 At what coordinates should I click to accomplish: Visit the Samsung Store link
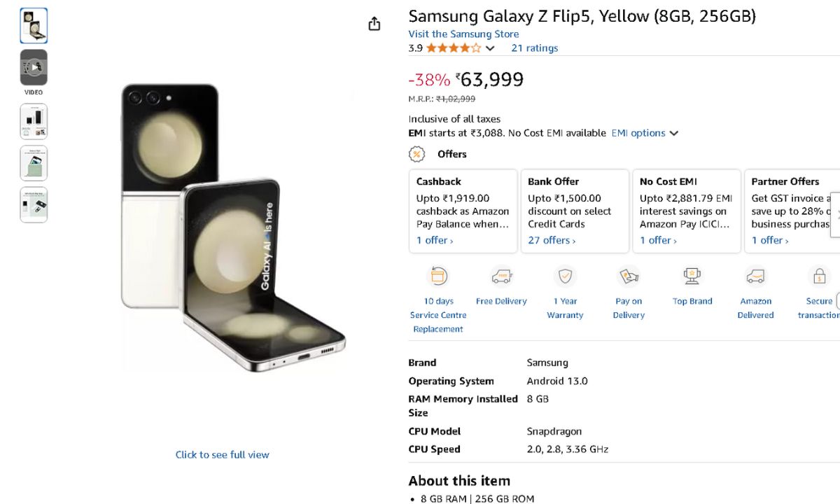(463, 34)
